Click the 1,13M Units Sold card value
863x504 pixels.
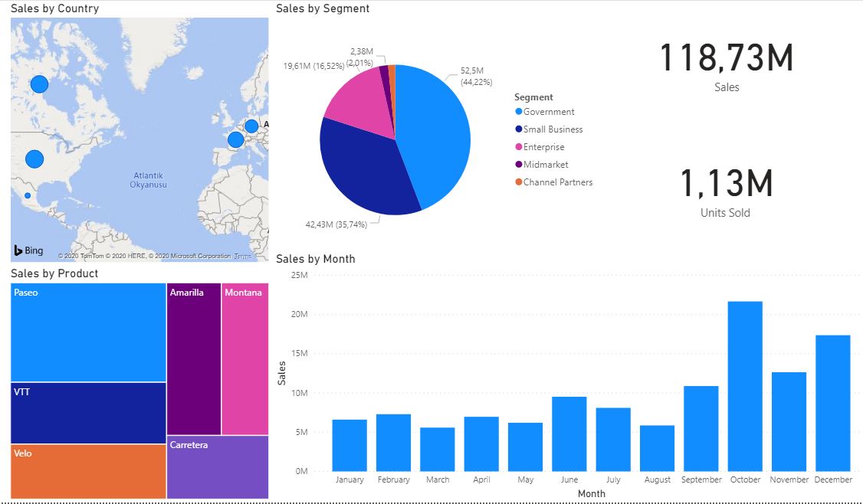point(725,183)
